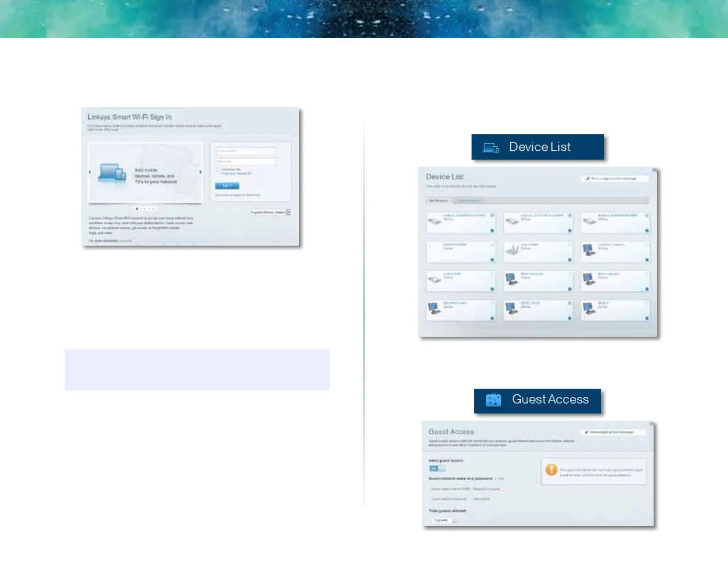Click the carousel previous arrow on Sign In
Image resolution: width=728 pixels, height=563 pixels.
(90, 172)
